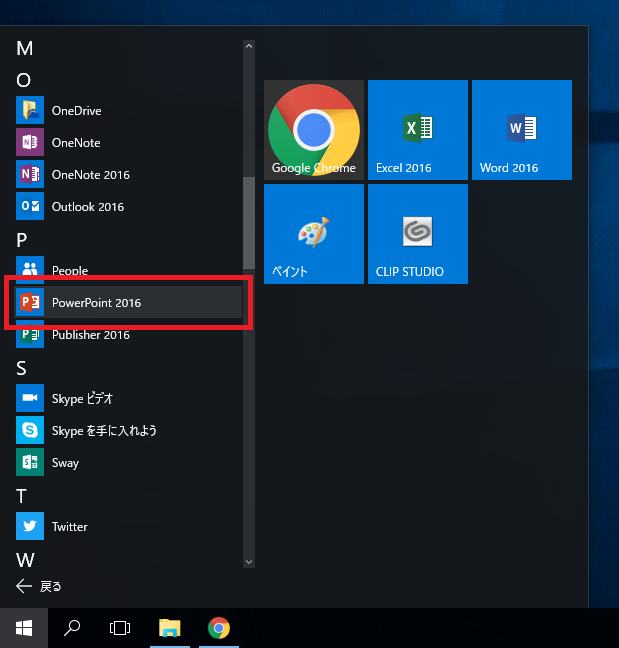
Task: Click the app list scrollbar down arrow
Action: tap(249, 562)
